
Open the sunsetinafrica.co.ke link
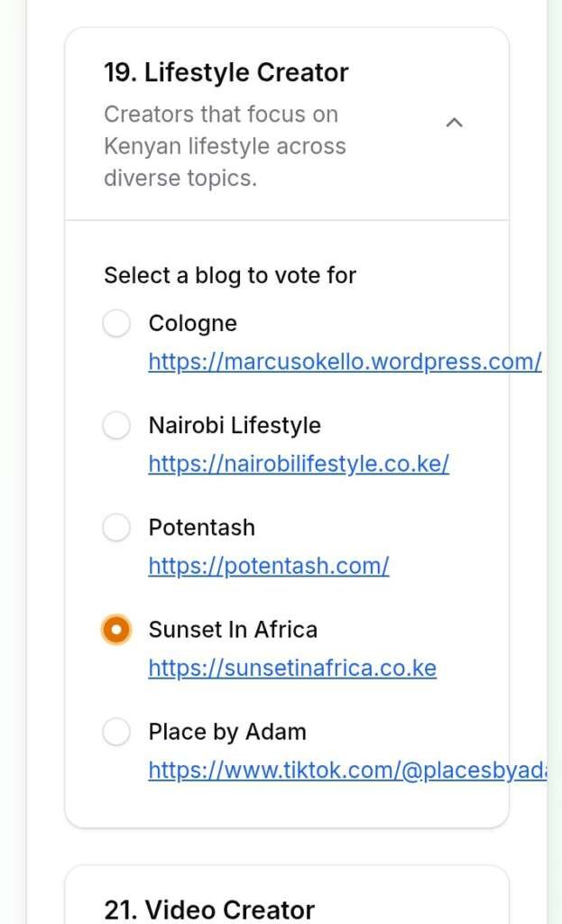pos(292,668)
